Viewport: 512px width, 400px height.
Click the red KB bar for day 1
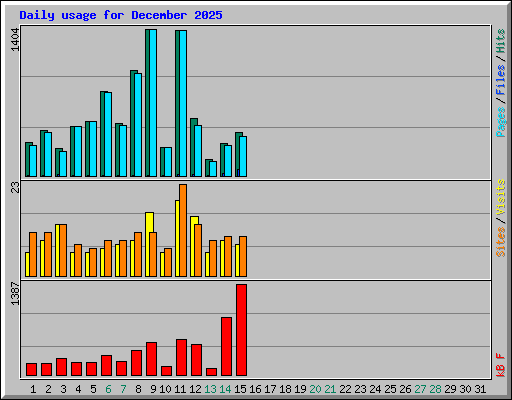[32, 370]
